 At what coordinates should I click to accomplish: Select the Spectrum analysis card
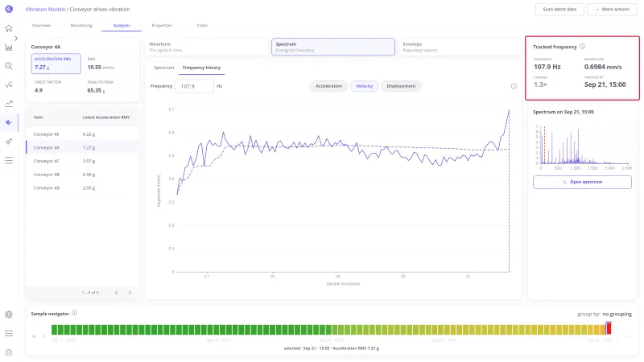tap(333, 47)
